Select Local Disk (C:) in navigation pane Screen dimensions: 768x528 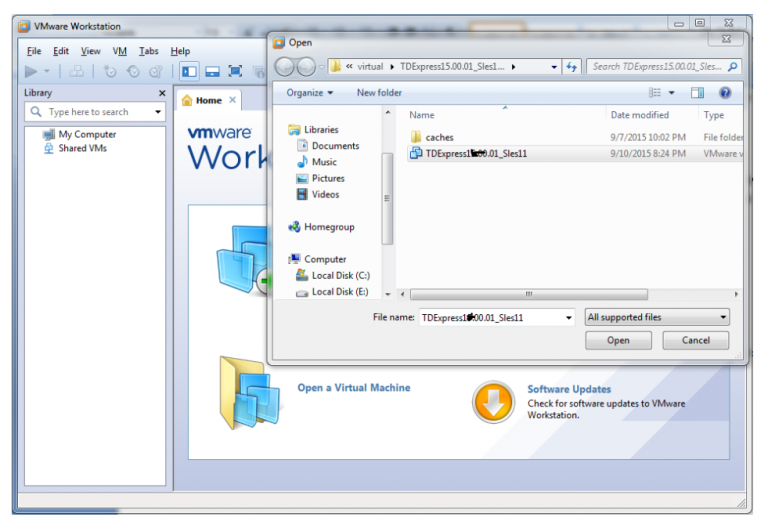333,275
